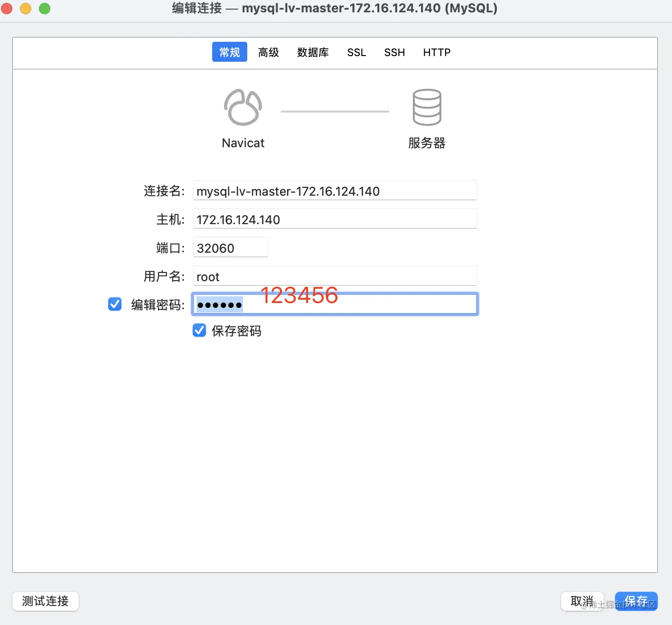This screenshot has width=672, height=625.
Task: Toggle the 保存密码 checkbox
Action: click(x=199, y=330)
